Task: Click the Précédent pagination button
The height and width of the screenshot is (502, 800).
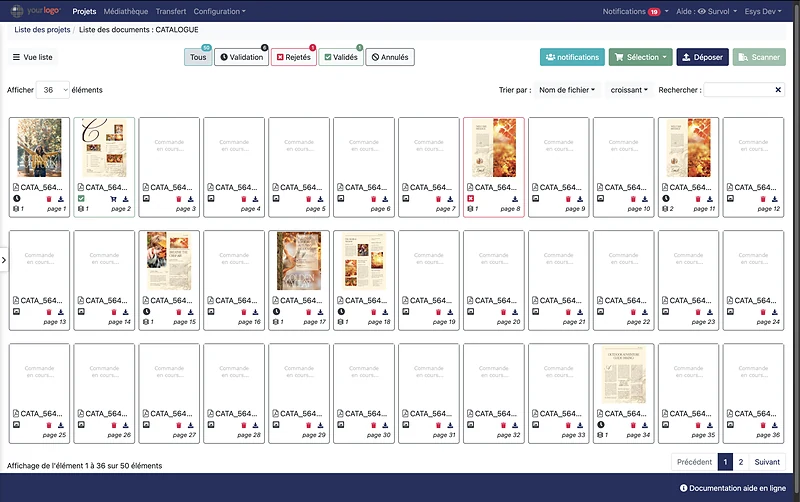Action: (694, 462)
